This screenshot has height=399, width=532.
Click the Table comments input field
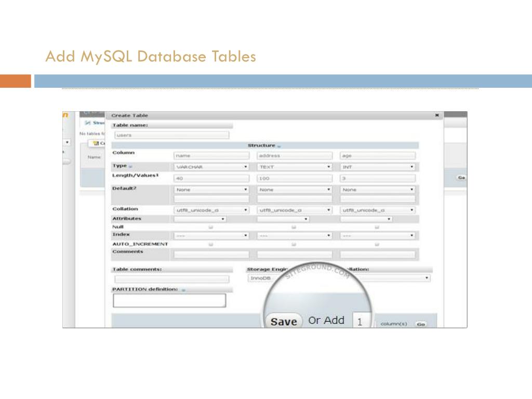(x=171, y=279)
